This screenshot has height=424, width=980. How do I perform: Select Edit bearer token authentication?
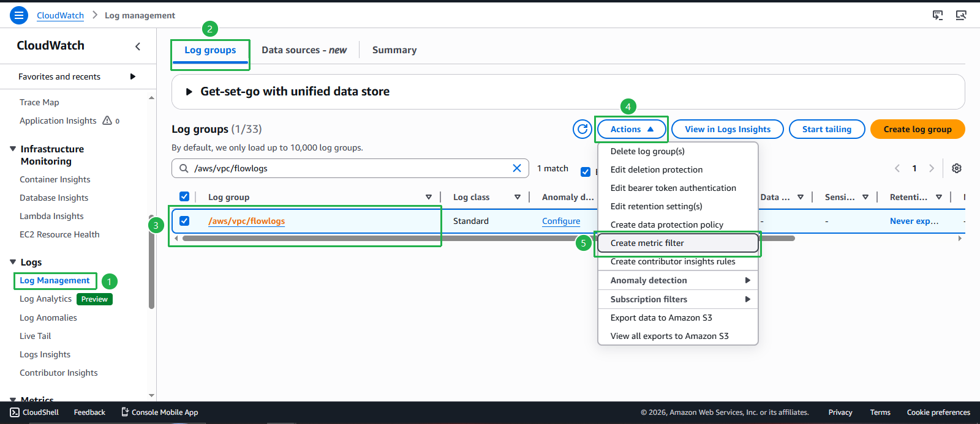coord(678,188)
